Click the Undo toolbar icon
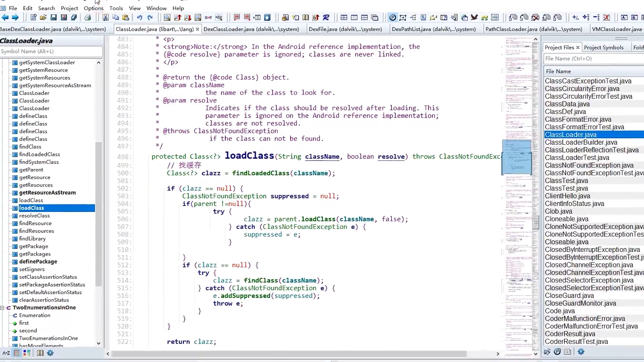The width and height of the screenshot is (644, 362). point(140,17)
